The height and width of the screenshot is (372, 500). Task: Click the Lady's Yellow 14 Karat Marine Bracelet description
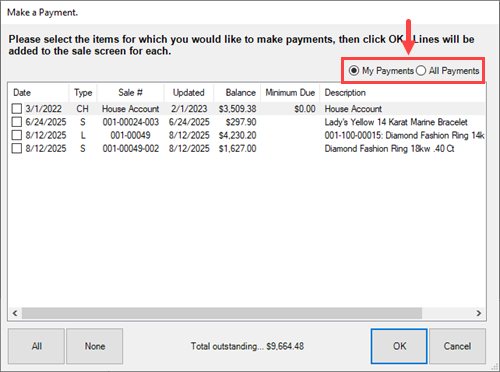pos(396,122)
